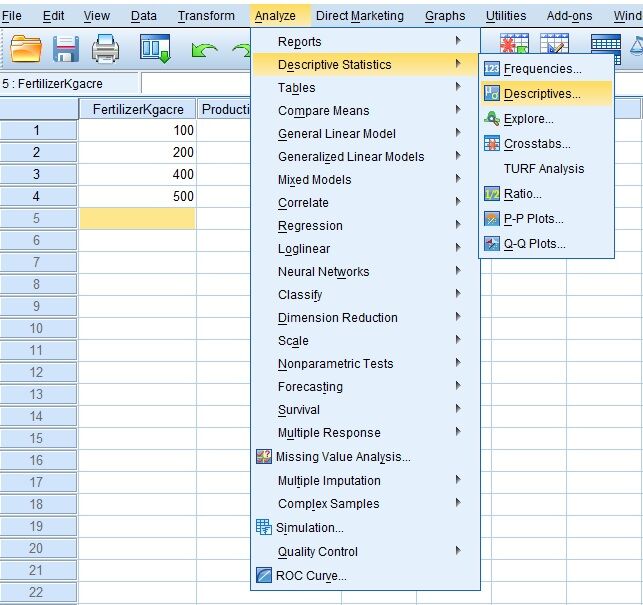The width and height of the screenshot is (643, 605).
Task: Expand the Reports submenu arrow
Action: 458,41
